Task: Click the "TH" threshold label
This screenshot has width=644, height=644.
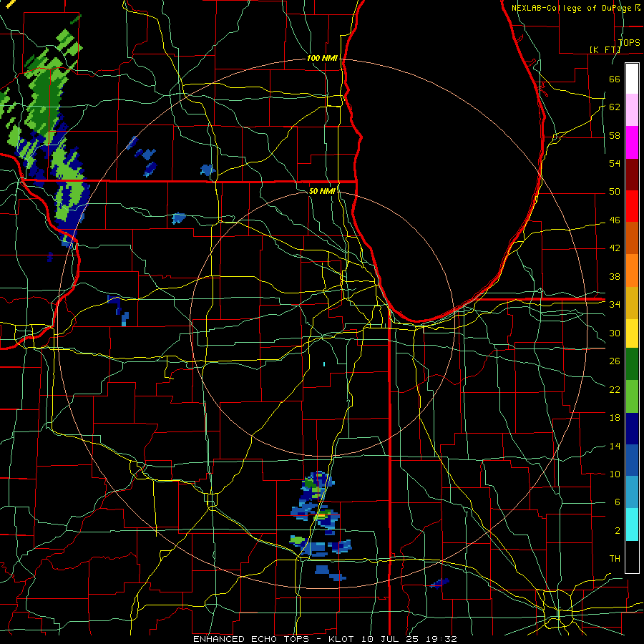Action: [x=615, y=559]
